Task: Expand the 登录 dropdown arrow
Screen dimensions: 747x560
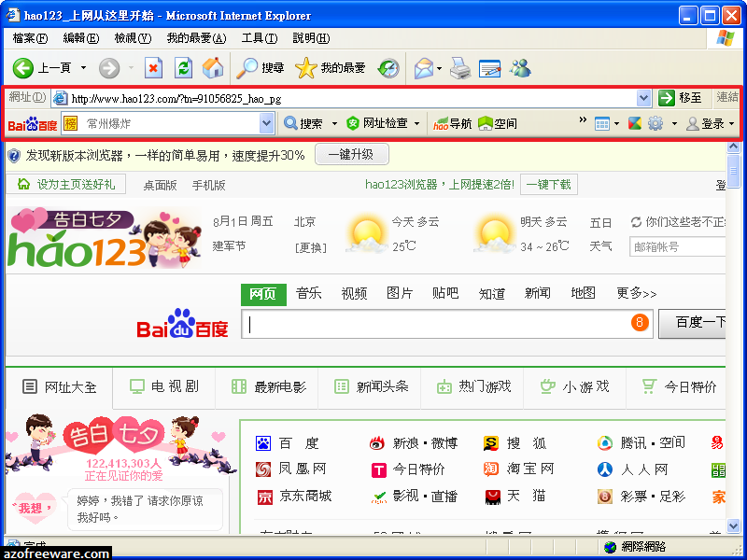Action: (732, 124)
